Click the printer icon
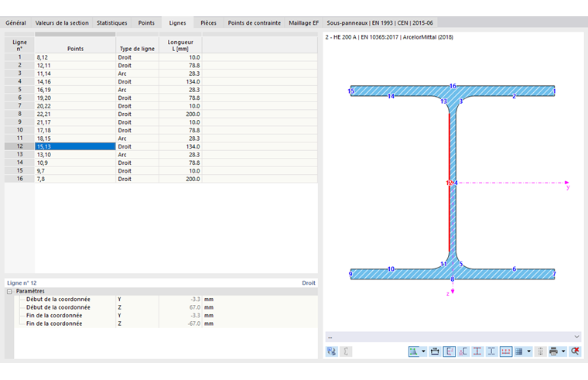Viewport: 588px width, 380px height. [553, 351]
